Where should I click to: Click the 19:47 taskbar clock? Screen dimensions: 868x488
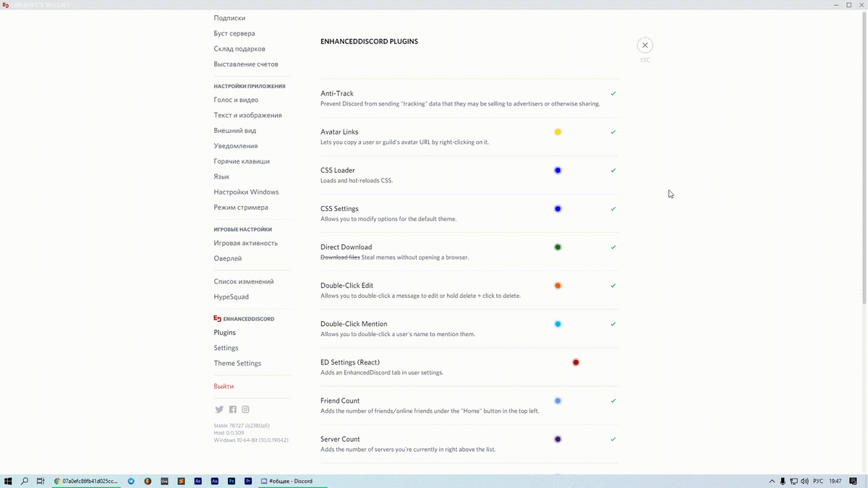coord(835,481)
